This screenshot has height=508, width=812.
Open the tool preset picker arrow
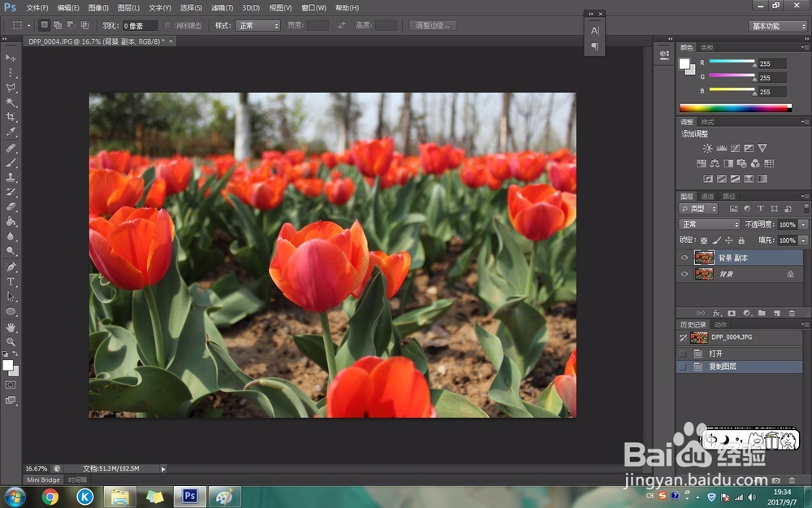(29, 25)
